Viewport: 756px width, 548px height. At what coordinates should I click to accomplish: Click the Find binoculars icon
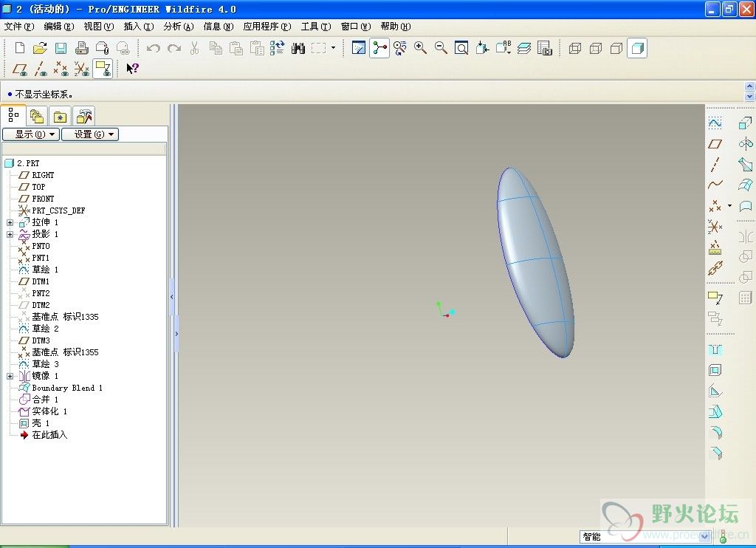pos(298,48)
